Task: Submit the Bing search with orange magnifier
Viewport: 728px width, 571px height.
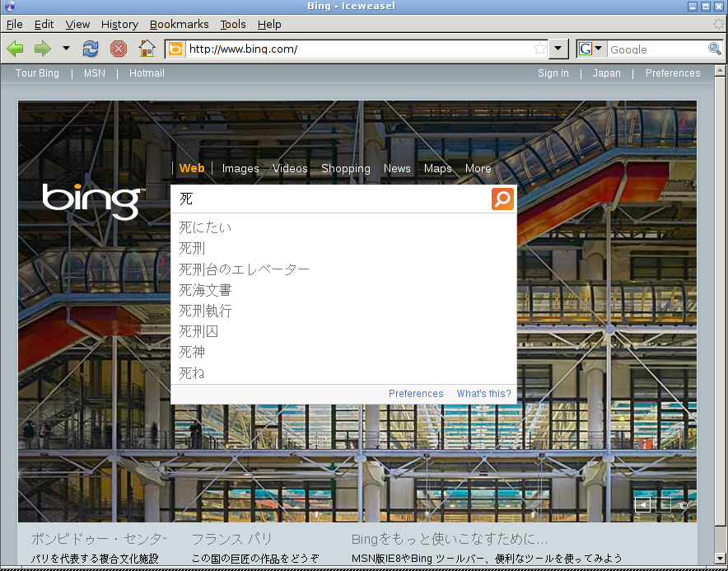Action: pyautogui.click(x=503, y=199)
